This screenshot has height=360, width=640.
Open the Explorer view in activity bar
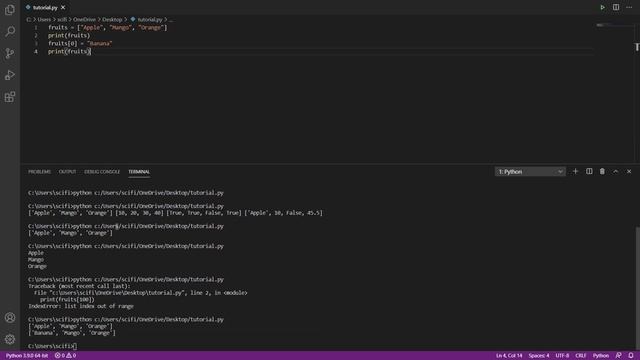[10, 9]
